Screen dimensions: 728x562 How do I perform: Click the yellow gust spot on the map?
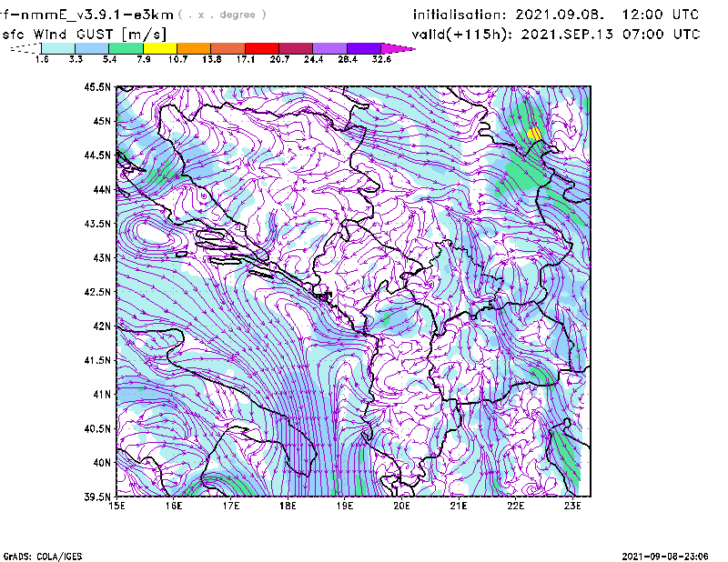(x=534, y=134)
